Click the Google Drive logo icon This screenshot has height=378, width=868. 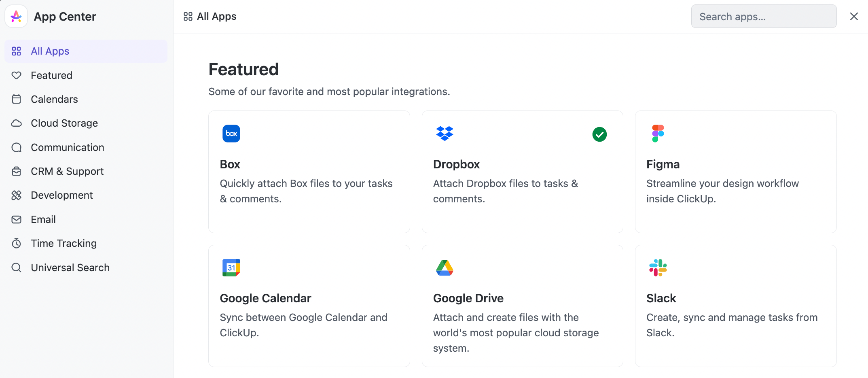(x=445, y=268)
